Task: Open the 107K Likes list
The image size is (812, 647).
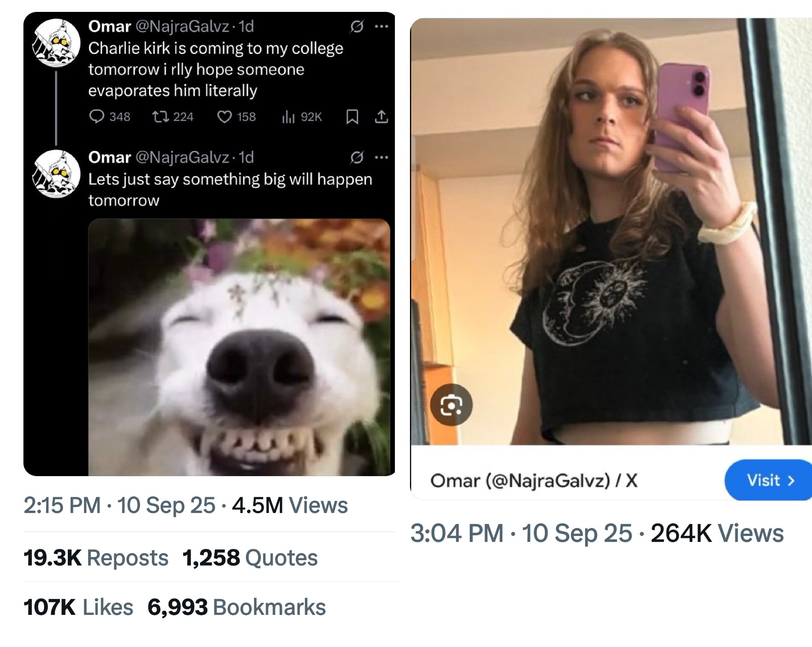Action: 79,607
